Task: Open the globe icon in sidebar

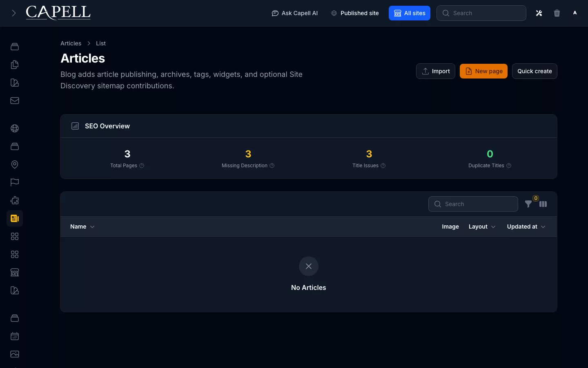Action: click(x=15, y=128)
